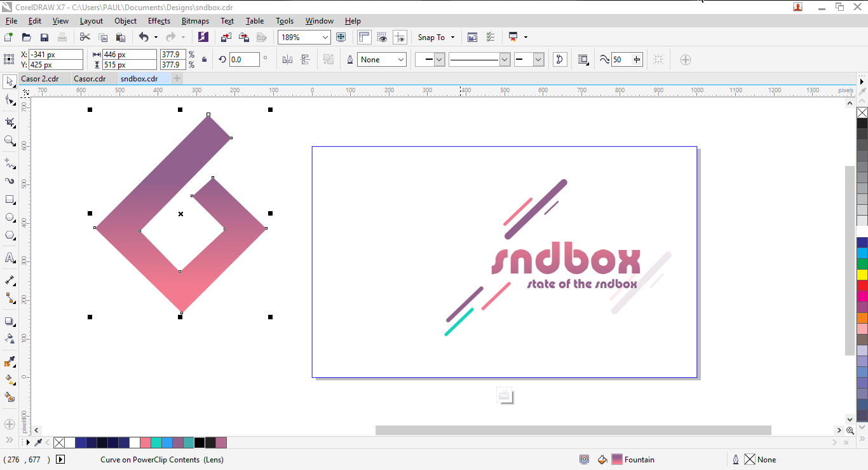Image resolution: width=868 pixels, height=470 pixels.
Task: Expand outline width None dropdown
Action: [401, 60]
